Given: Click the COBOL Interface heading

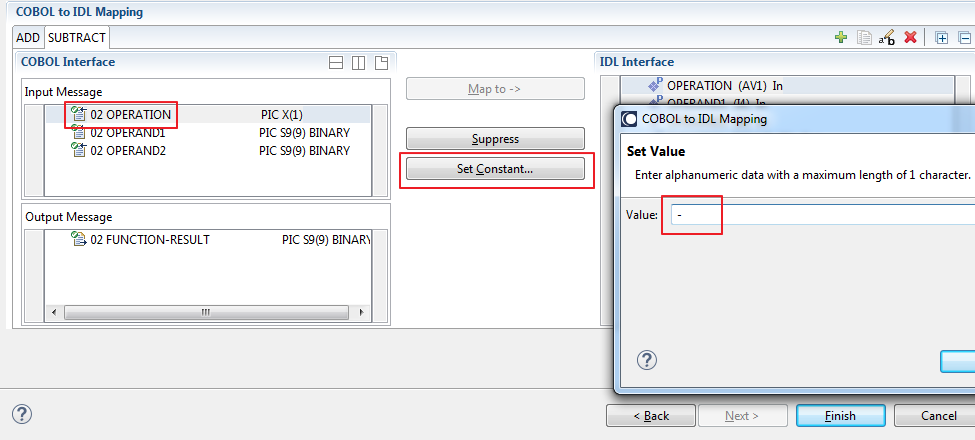Looking at the screenshot, I should tap(68, 62).
